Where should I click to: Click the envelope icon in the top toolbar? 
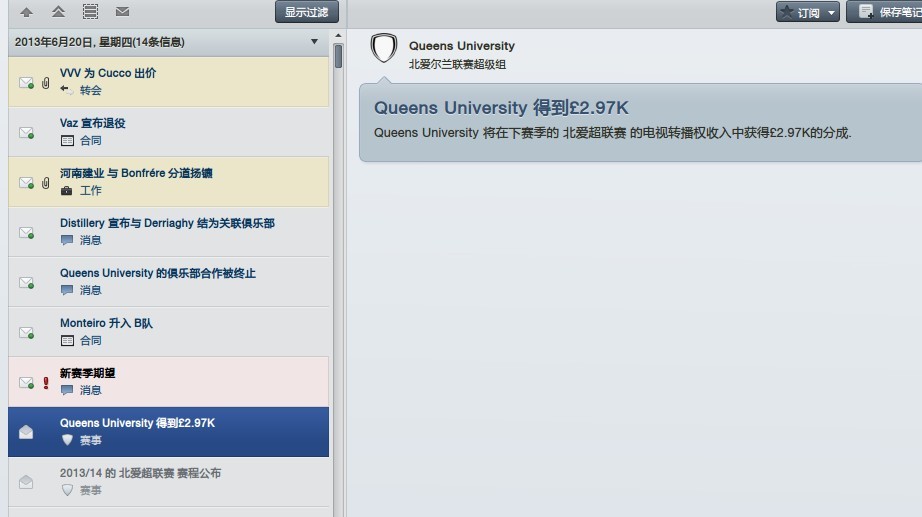pos(122,12)
